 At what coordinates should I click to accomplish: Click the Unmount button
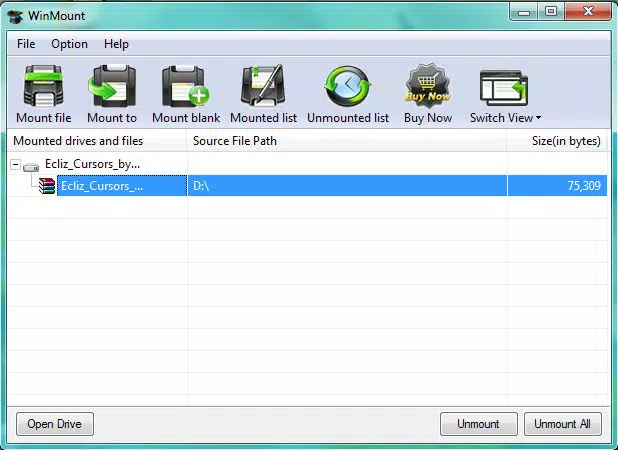pyautogui.click(x=478, y=424)
